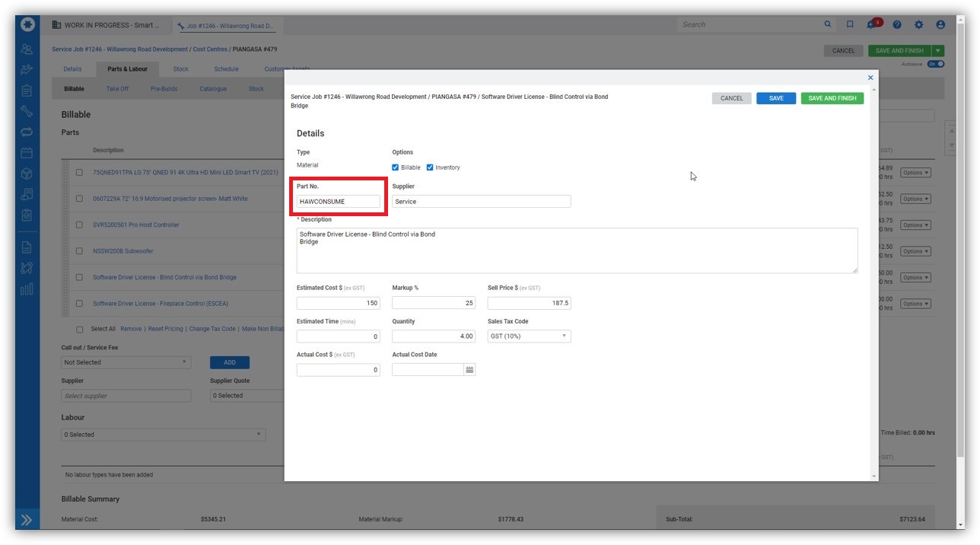Open the settings gear icon

click(918, 24)
